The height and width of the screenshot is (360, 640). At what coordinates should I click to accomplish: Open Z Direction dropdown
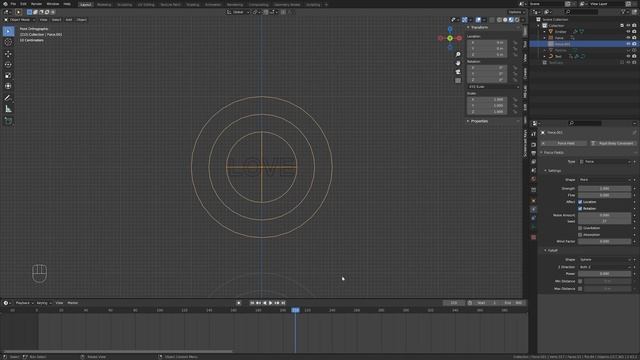click(605, 267)
